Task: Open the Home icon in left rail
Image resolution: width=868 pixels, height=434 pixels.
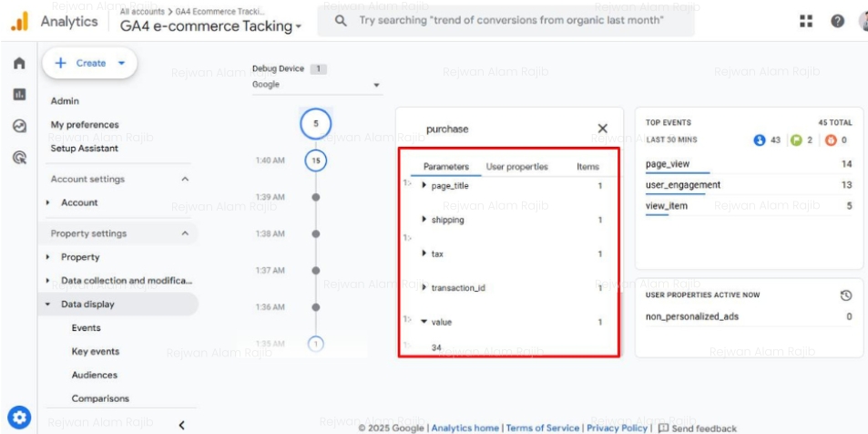Action: click(19, 64)
